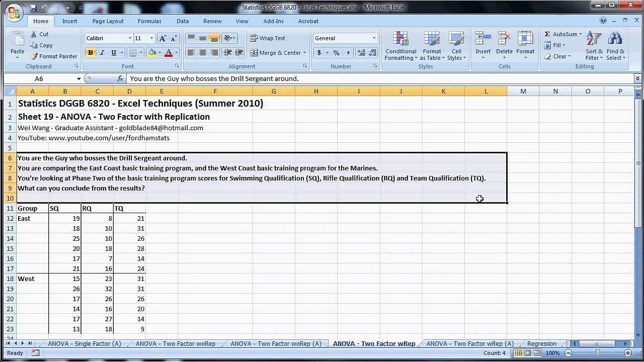Click the zoom slider in status bar
The height and width of the screenshot is (362, 644).
pyautogui.click(x=597, y=353)
